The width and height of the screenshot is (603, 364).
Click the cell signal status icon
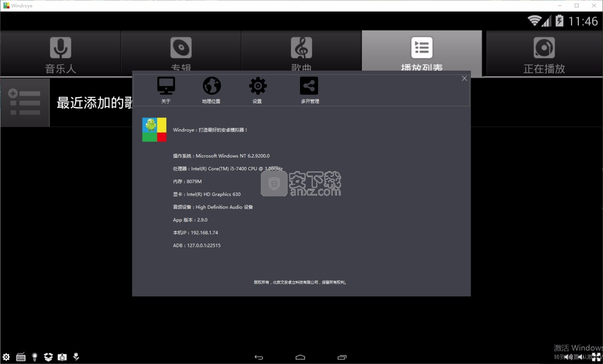546,21
